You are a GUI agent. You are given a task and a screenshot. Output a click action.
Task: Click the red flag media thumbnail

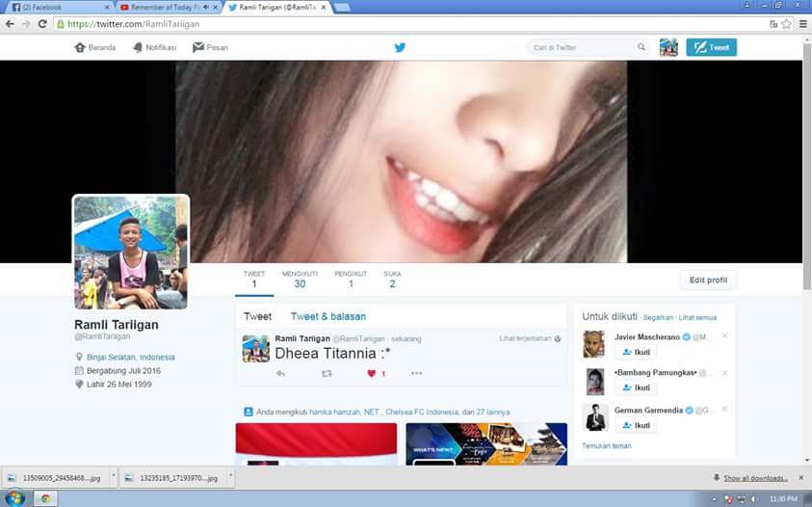click(316, 444)
